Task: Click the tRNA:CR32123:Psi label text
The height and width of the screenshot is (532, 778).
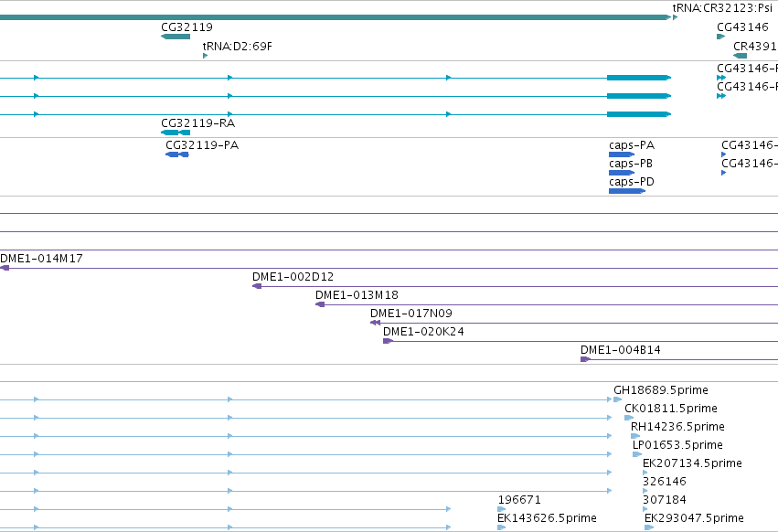Action: pyautogui.click(x=722, y=8)
